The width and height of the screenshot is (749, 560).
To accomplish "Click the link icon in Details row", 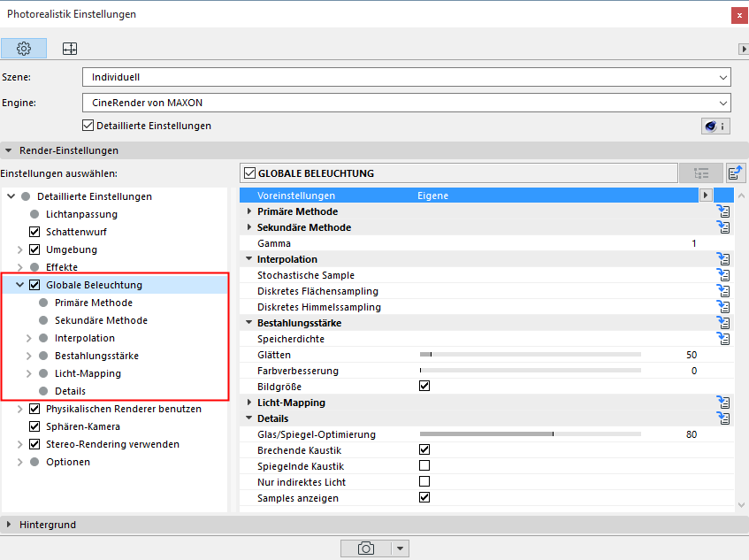I will [x=723, y=418].
